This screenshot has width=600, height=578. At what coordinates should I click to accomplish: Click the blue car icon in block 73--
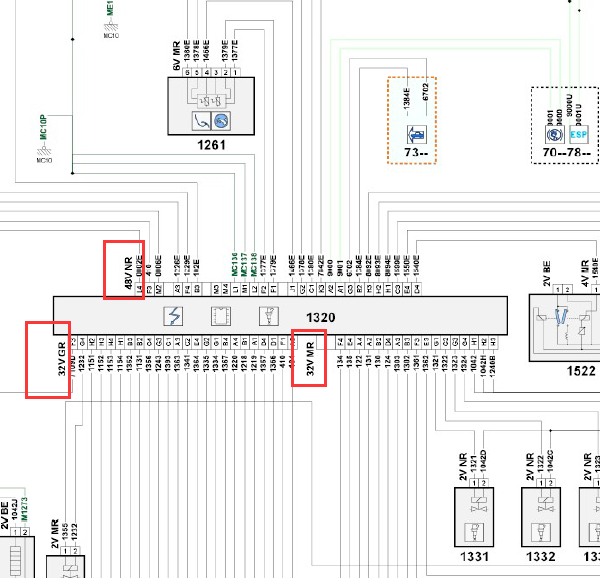(417, 135)
